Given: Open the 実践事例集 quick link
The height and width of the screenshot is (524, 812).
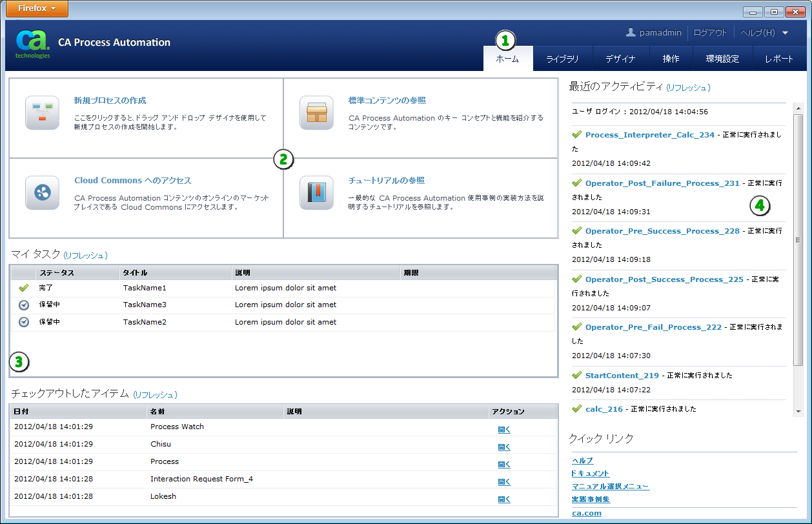Looking at the screenshot, I should coord(591,499).
